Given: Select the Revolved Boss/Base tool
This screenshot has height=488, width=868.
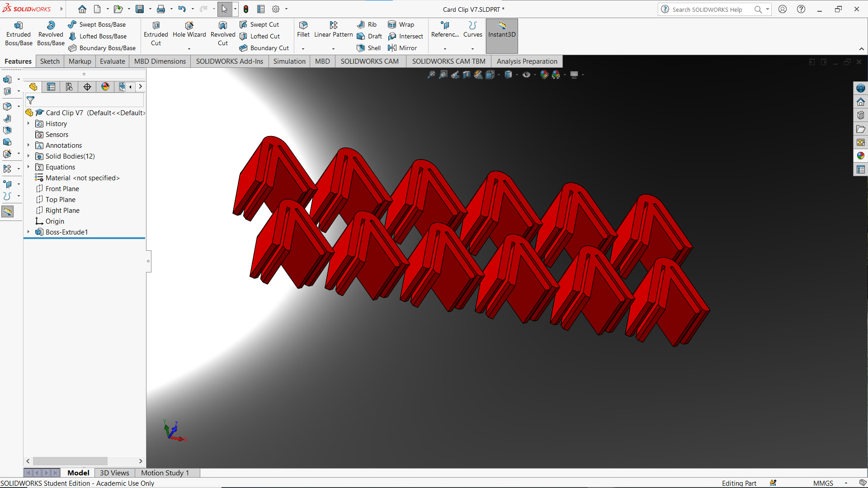Looking at the screenshot, I should [x=51, y=33].
